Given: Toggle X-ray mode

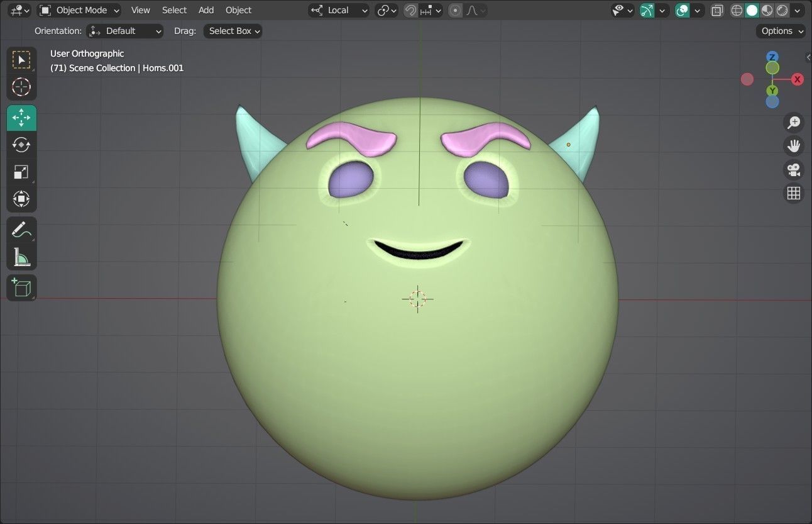Looking at the screenshot, I should pyautogui.click(x=717, y=10).
